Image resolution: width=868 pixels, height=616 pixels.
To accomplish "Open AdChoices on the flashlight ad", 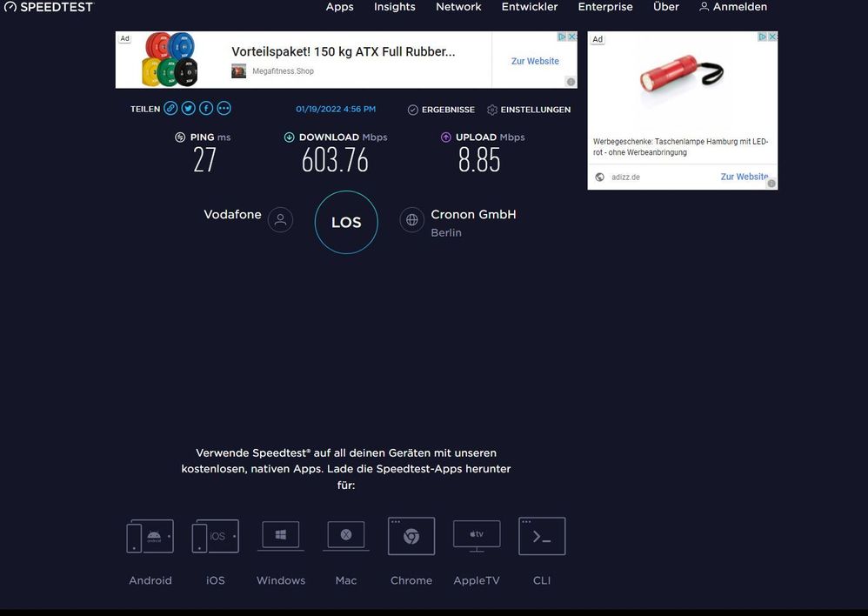I will [762, 37].
